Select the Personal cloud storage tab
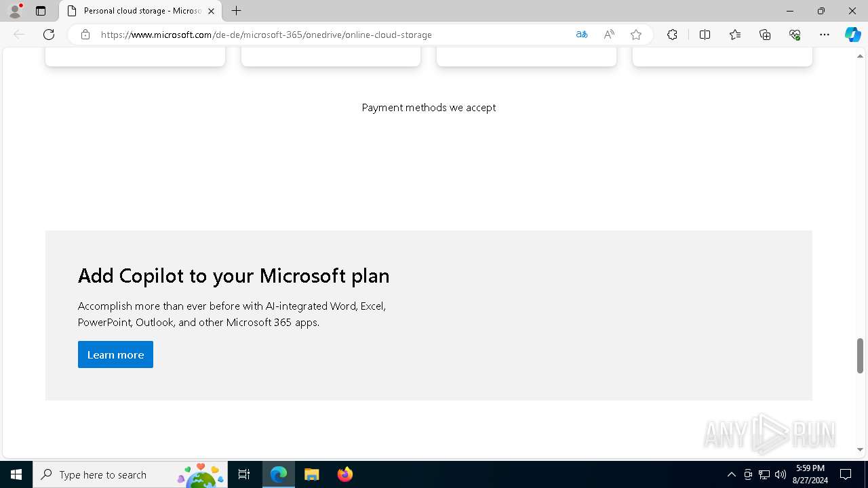868x488 pixels. [140, 11]
